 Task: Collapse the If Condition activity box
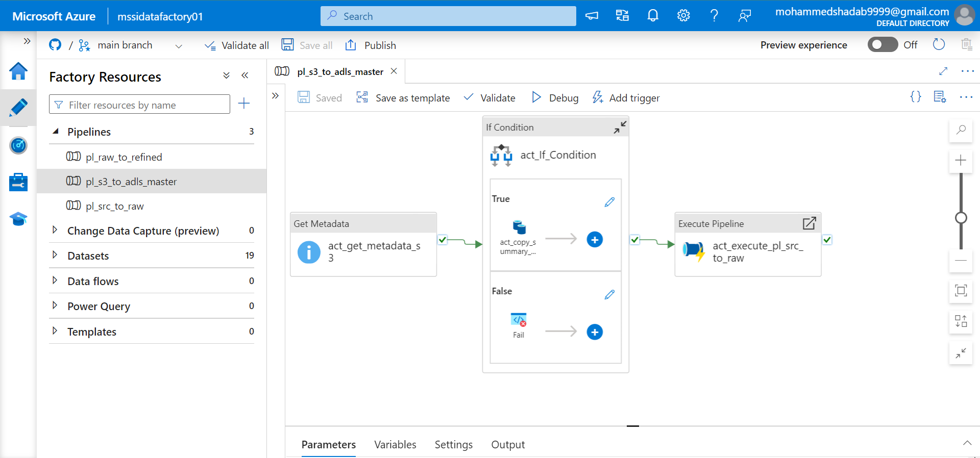pos(620,128)
